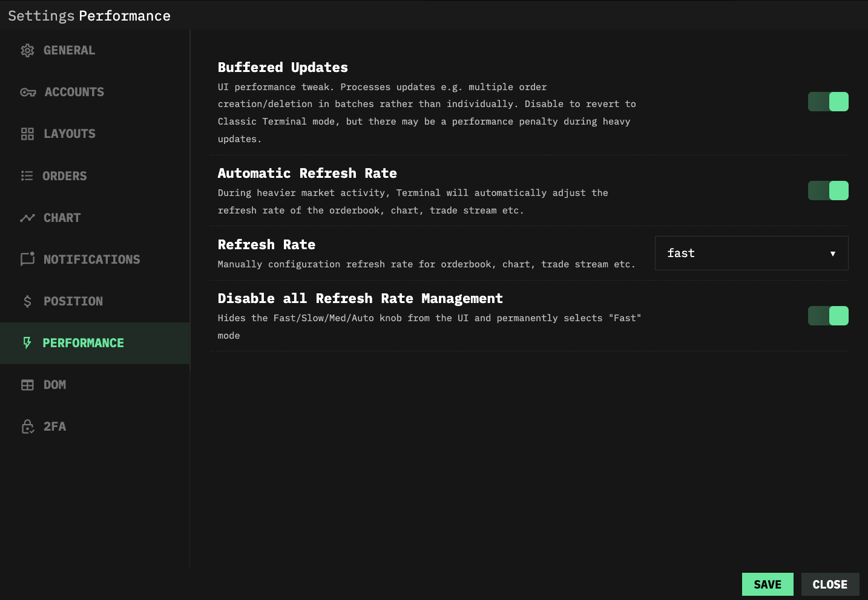Click the DOM table icon
This screenshot has width=868, height=600.
point(27,385)
